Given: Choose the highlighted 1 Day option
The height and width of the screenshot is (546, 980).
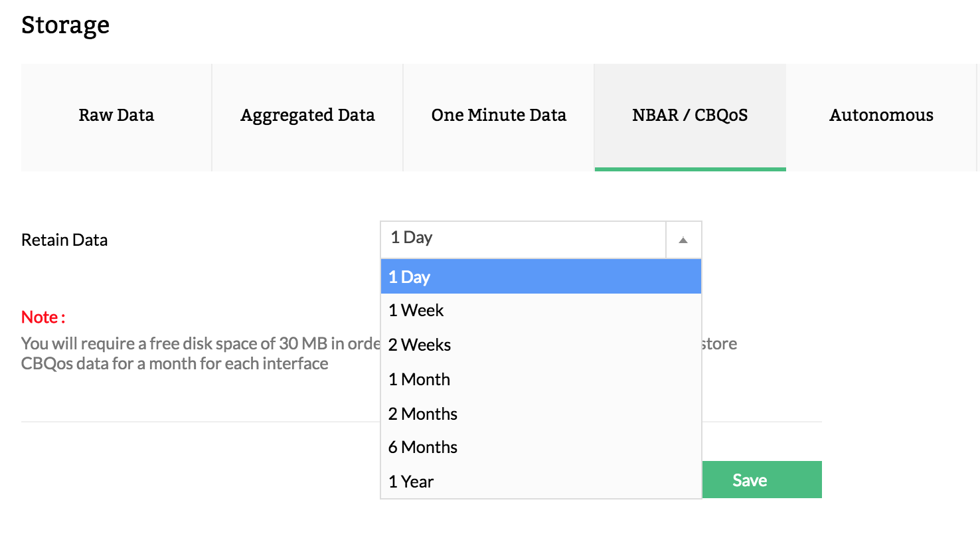Looking at the screenshot, I should click(540, 277).
